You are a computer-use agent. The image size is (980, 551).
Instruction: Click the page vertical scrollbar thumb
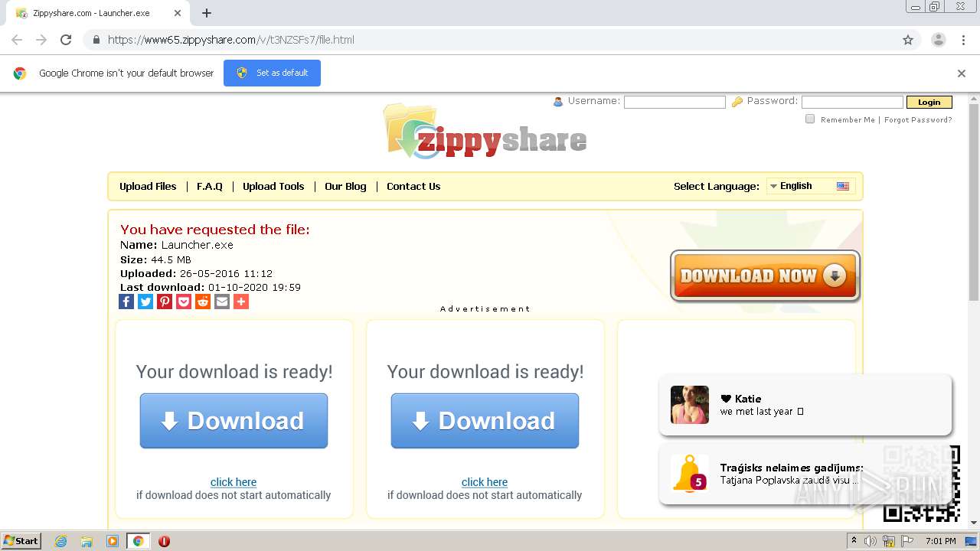click(974, 202)
